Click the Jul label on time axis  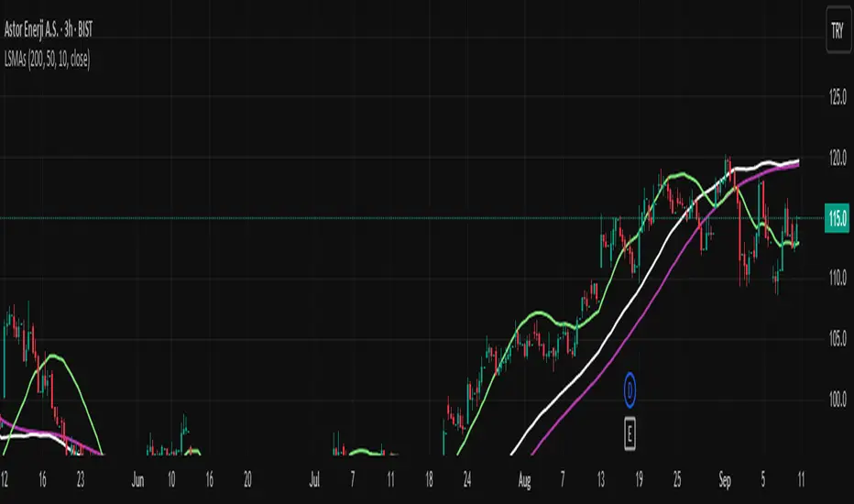pyautogui.click(x=314, y=480)
